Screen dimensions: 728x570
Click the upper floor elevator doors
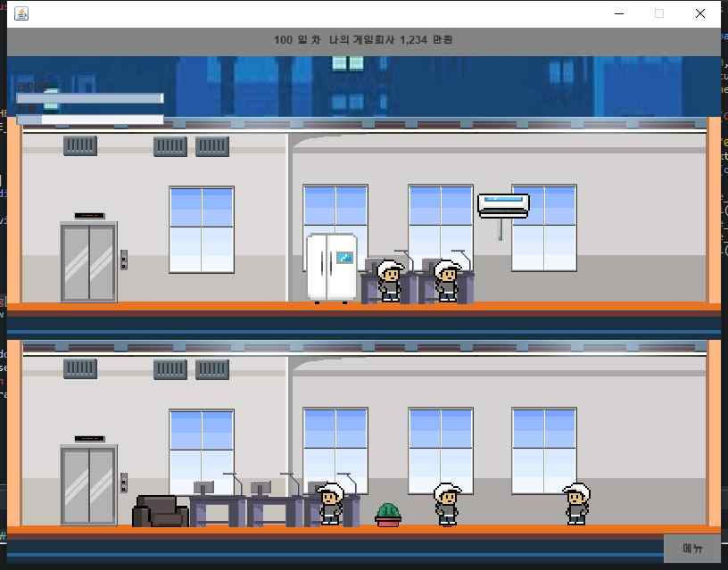click(89, 259)
